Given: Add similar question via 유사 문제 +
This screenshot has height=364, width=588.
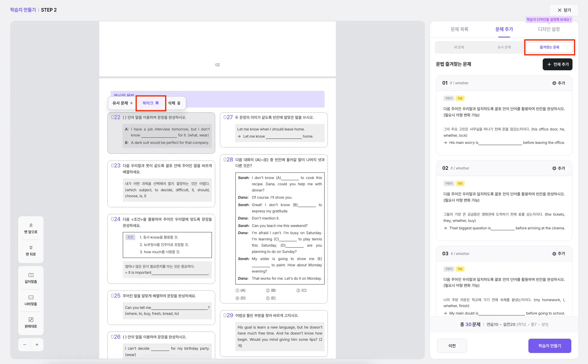Looking at the screenshot, I should pyautogui.click(x=122, y=103).
